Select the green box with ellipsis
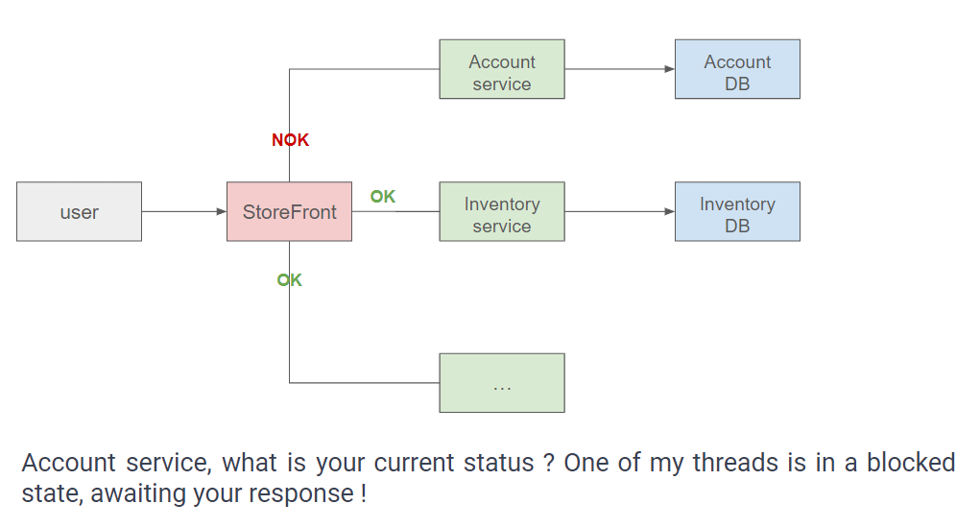This screenshot has width=980, height=528. click(x=502, y=383)
